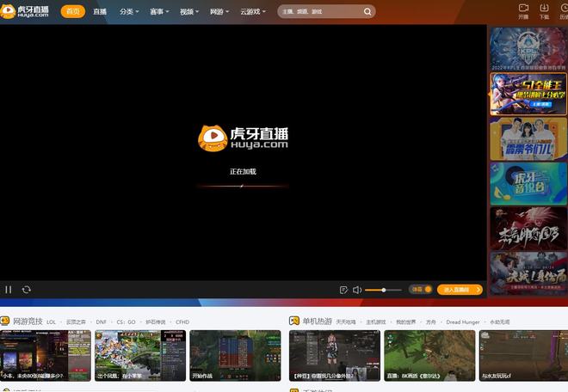Toggle the 弹幕 switch in player bar
This screenshot has width=568, height=392.
click(x=421, y=290)
